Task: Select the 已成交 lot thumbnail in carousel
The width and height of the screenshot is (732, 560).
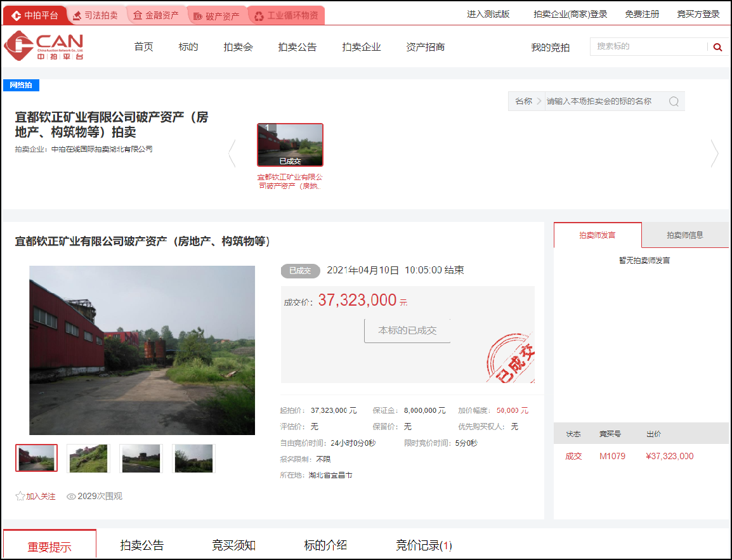Action: 290,145
